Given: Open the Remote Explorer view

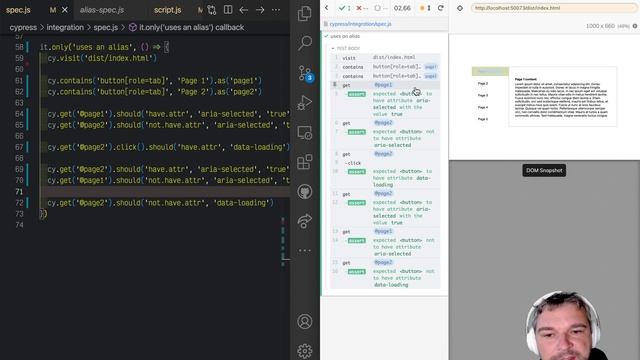Looking at the screenshot, I should (304, 133).
